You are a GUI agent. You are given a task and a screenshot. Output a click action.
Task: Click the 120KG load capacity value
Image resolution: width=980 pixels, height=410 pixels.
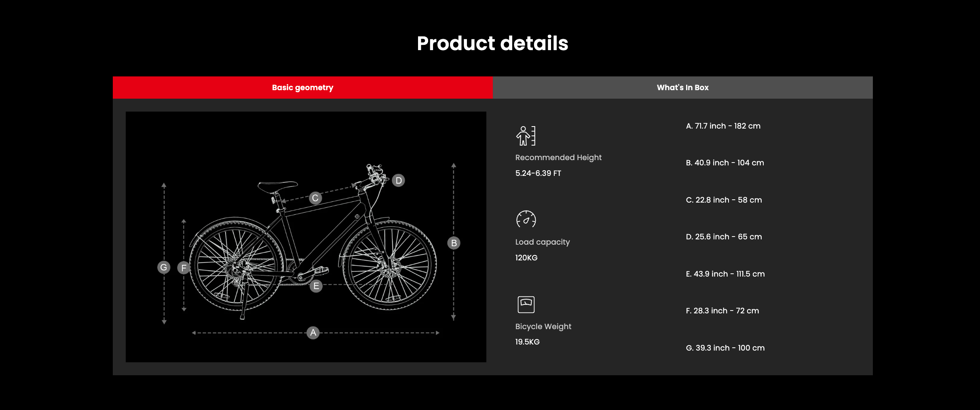(x=526, y=258)
